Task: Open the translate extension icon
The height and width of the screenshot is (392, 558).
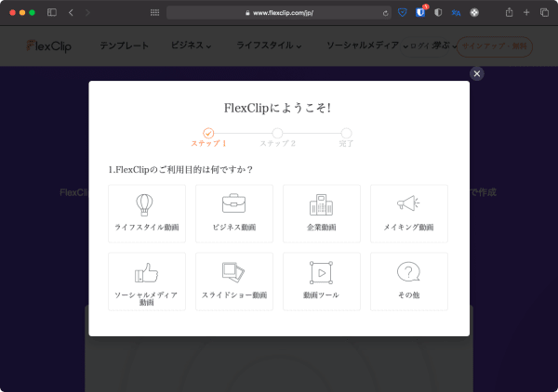Action: tap(456, 13)
